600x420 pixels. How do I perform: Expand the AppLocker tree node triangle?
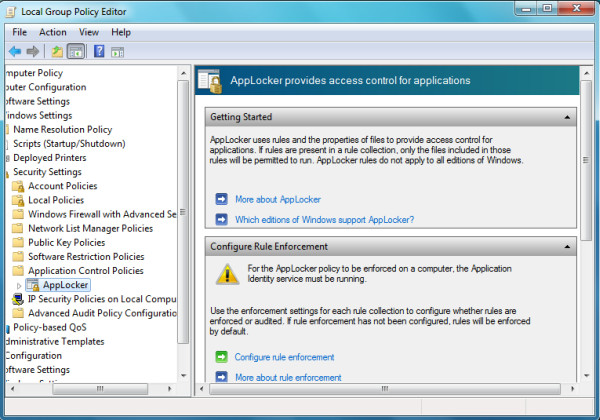click(19, 286)
